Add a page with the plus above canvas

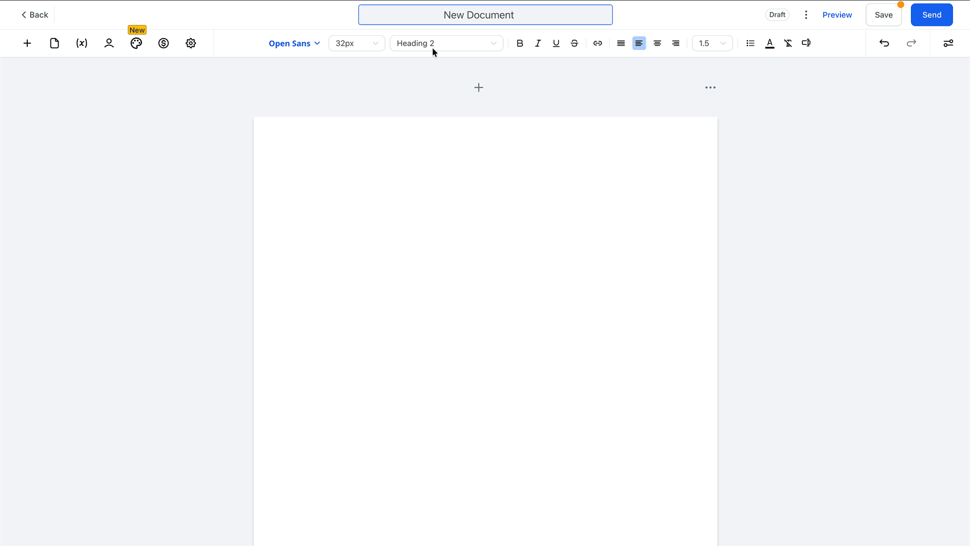[x=479, y=87]
